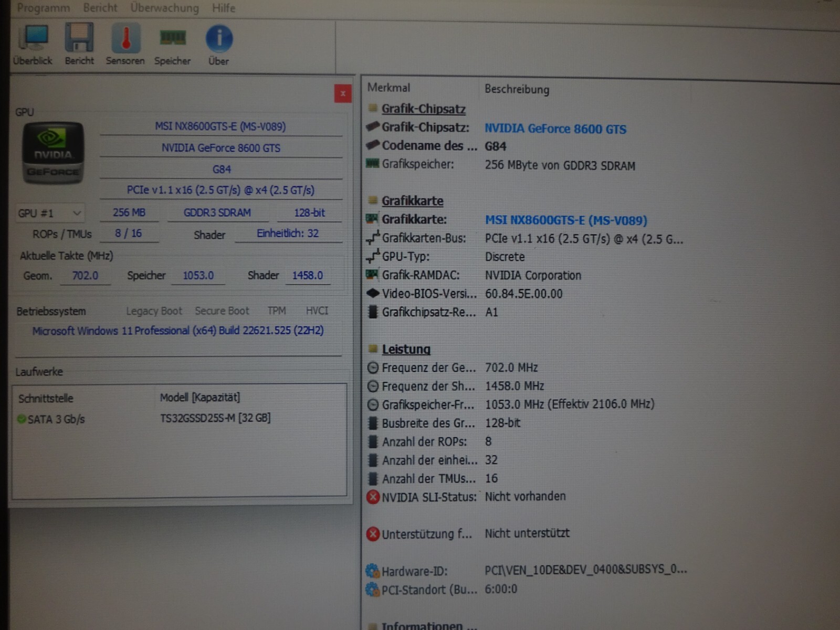
Task: Click the Secure Boot status label
Action: (x=222, y=311)
